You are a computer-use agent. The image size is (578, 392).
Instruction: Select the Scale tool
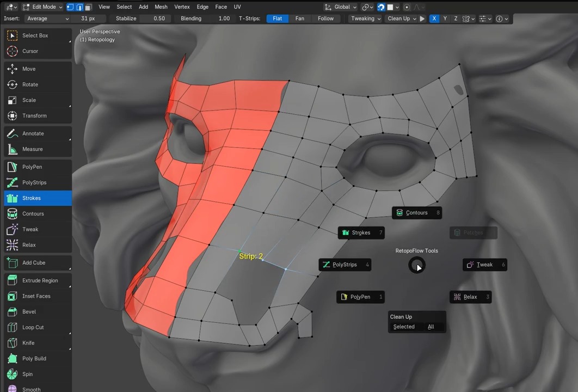pos(38,100)
